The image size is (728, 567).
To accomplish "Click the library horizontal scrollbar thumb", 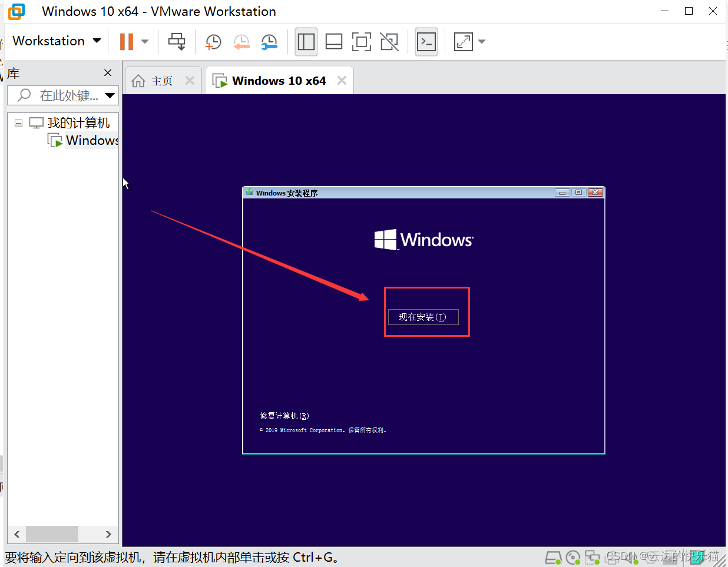I will pos(52,534).
